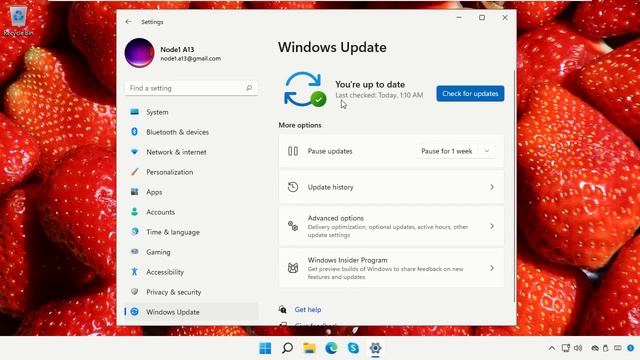Open the Recycle Bin on desktop
The height and width of the screenshot is (360, 640).
coord(18,21)
